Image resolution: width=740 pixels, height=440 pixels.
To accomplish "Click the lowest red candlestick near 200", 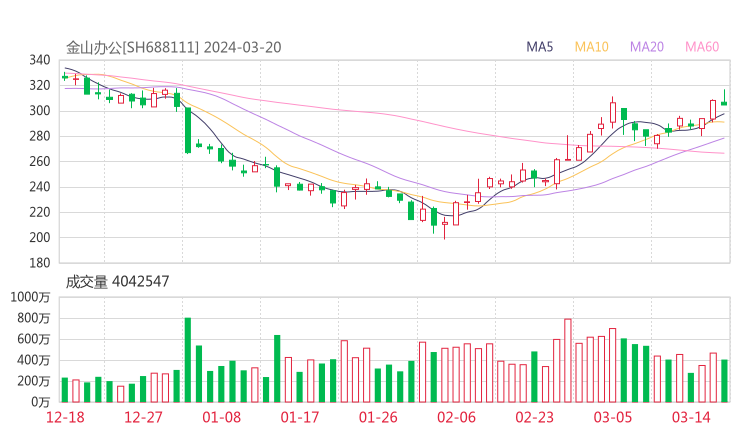I will click(x=445, y=229).
